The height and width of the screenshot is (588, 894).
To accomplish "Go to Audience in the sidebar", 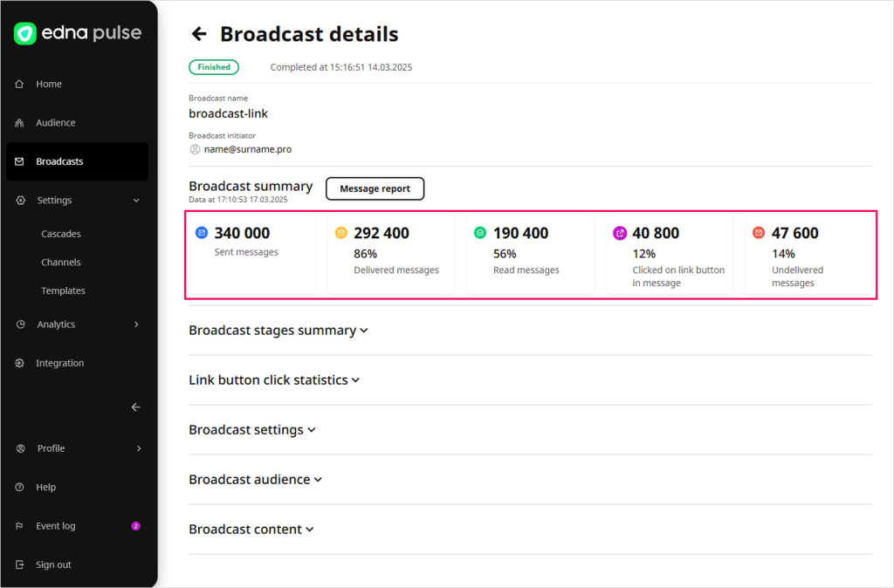I will point(55,123).
